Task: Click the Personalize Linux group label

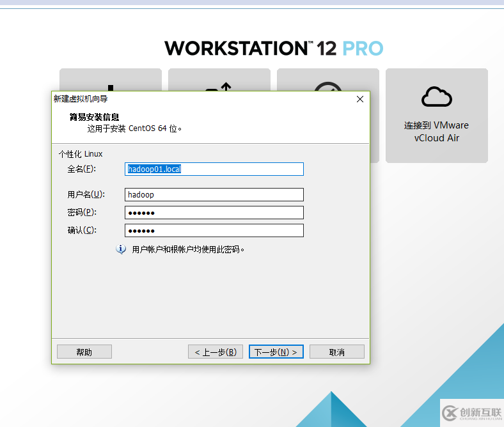Action: coord(81,154)
